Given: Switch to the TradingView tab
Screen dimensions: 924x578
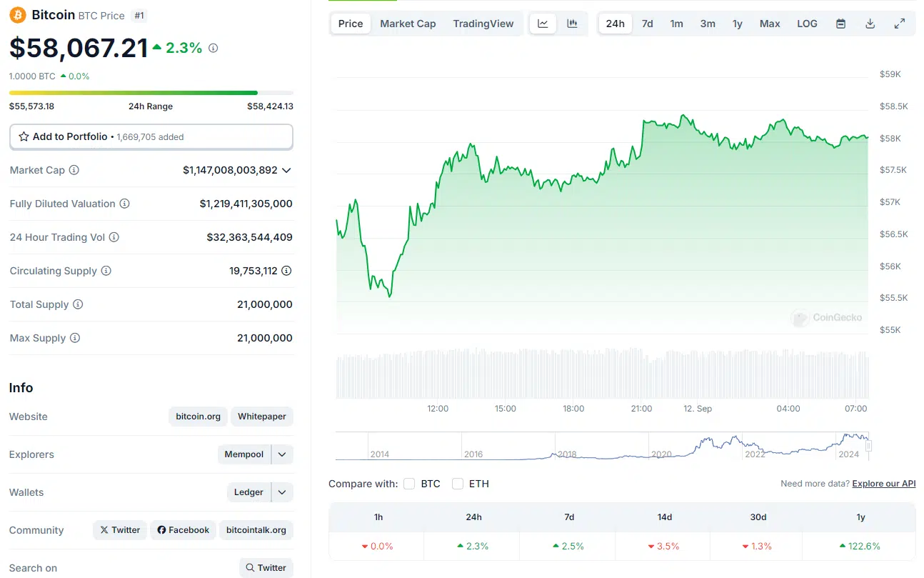Looking at the screenshot, I should click(483, 24).
